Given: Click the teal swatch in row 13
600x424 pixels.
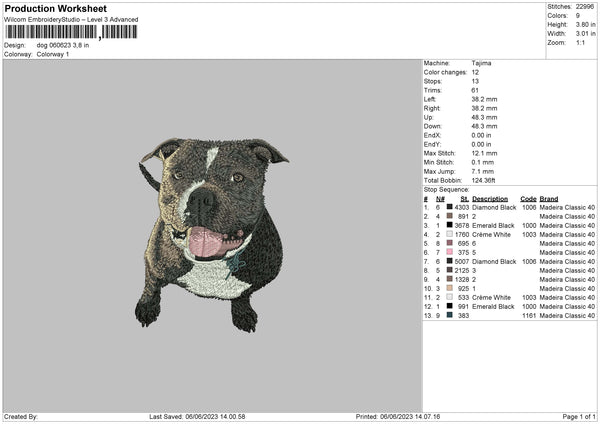Looking at the screenshot, I should 450,315.
